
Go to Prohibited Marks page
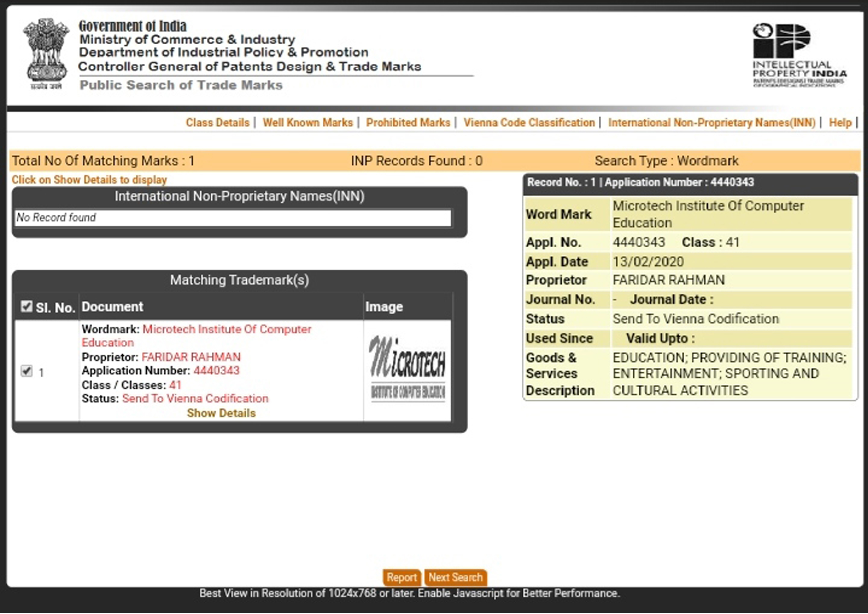click(x=408, y=123)
